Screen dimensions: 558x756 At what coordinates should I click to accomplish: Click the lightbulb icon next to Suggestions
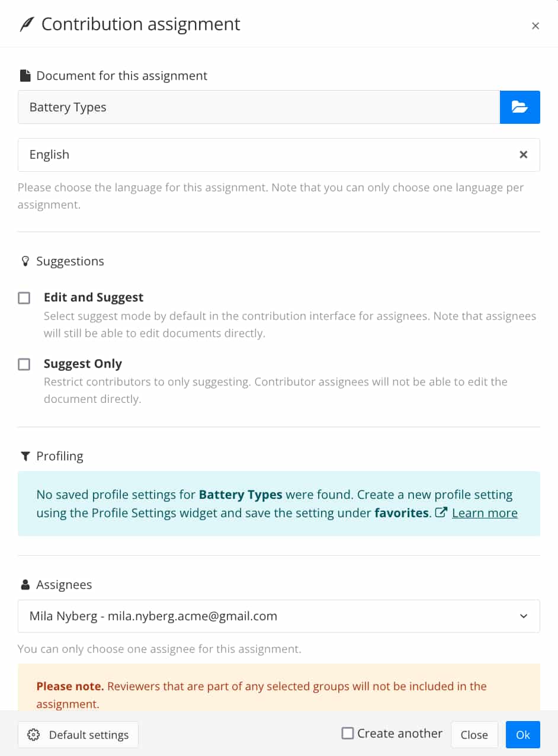[24, 261]
